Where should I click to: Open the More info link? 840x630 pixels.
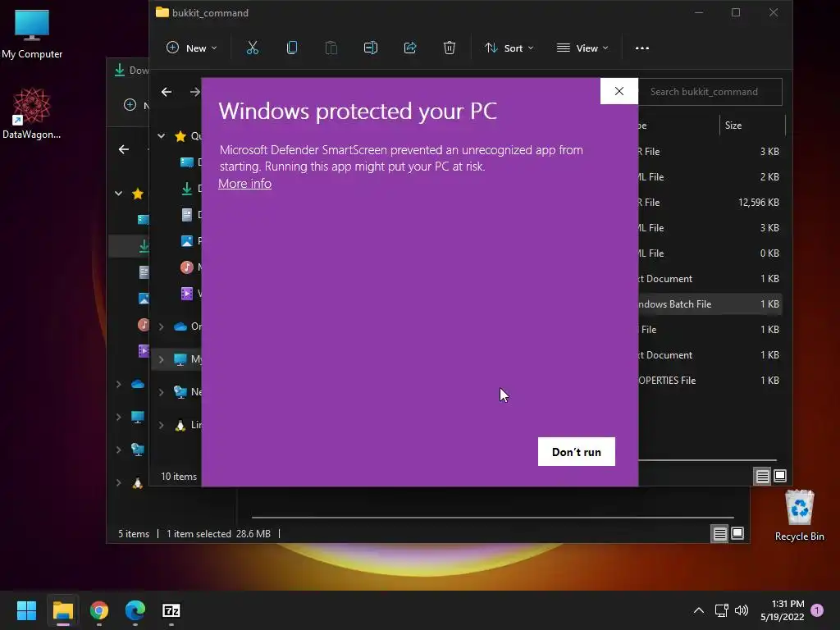pyautogui.click(x=244, y=184)
